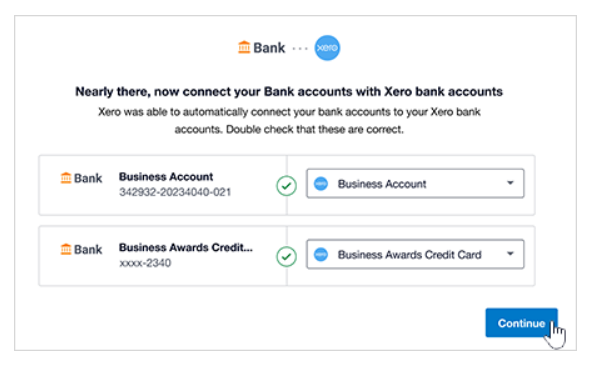Open the Business Awards Credit Card dropdown

[x=415, y=254]
